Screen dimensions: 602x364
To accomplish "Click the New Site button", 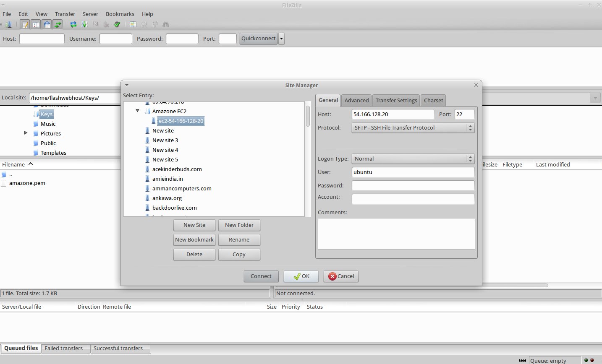I will coord(194,225).
